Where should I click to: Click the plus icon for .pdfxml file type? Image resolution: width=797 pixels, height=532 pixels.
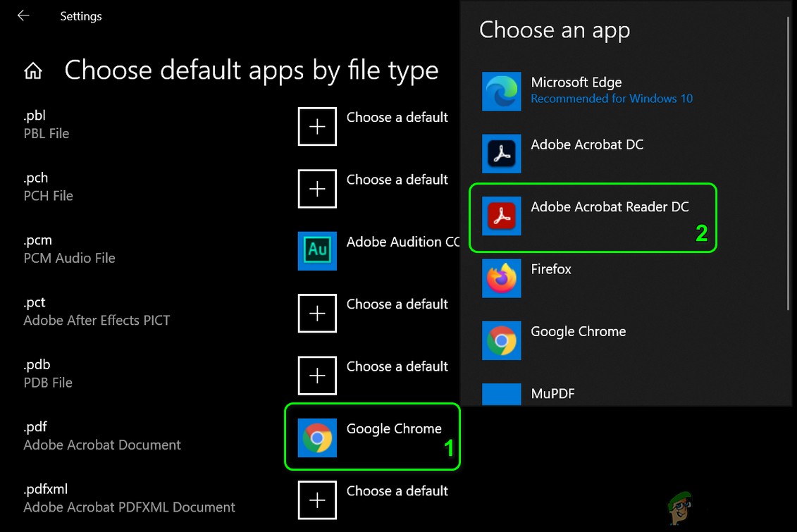click(317, 500)
